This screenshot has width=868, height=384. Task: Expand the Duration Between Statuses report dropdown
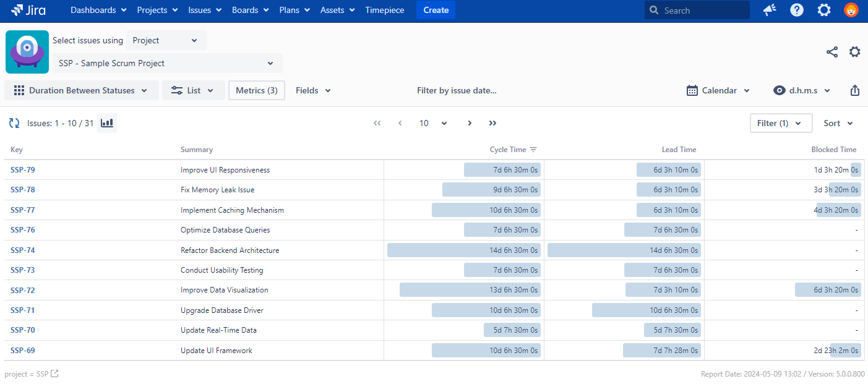pyautogui.click(x=82, y=90)
